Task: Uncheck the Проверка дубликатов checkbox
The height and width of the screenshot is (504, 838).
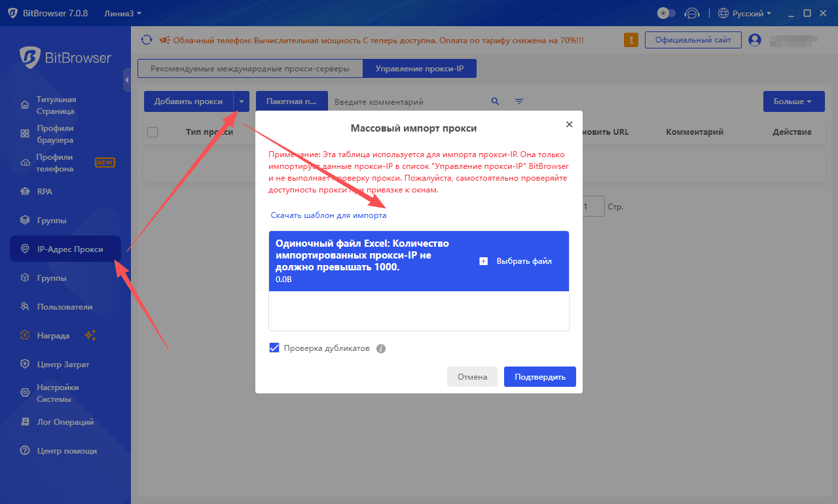Action: click(x=274, y=348)
